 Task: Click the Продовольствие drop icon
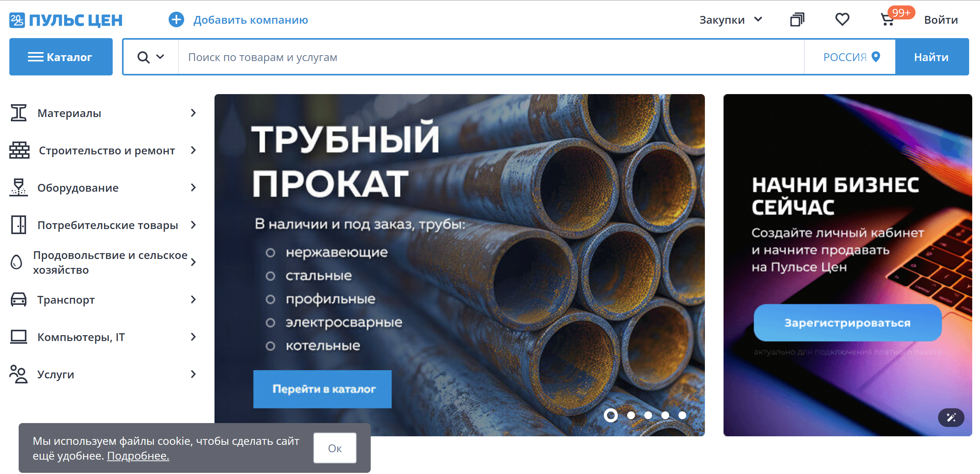point(16,262)
